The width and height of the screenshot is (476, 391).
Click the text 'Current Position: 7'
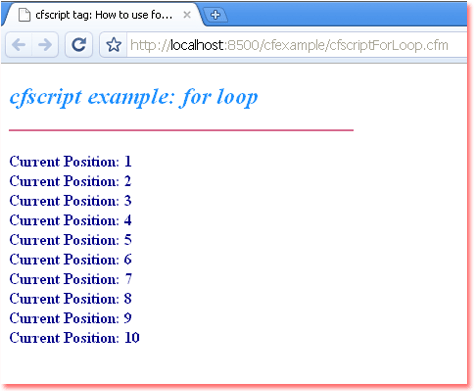[70, 279]
